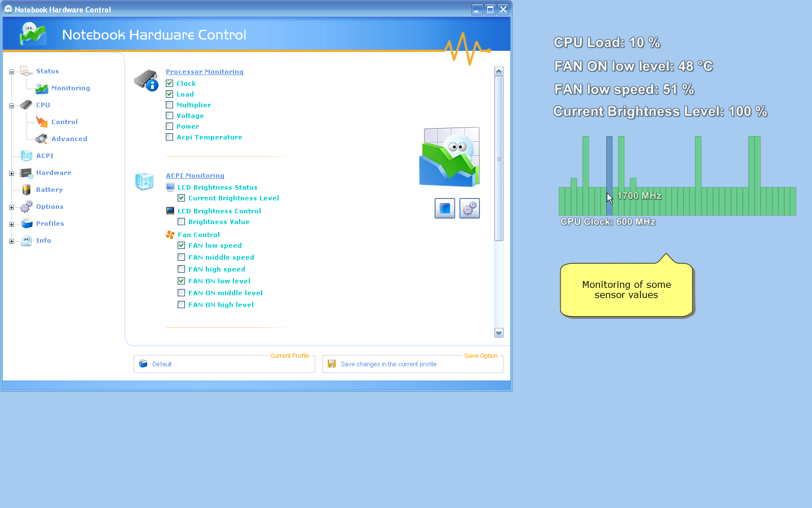Viewport: 812px width, 508px height.
Task: Click the Processor Monitoring link
Action: [204, 72]
